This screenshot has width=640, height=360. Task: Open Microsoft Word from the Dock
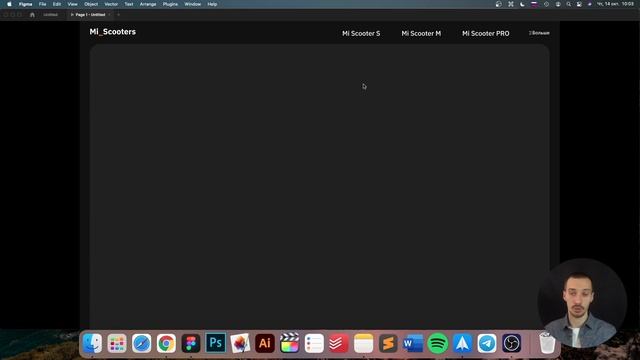[413, 343]
